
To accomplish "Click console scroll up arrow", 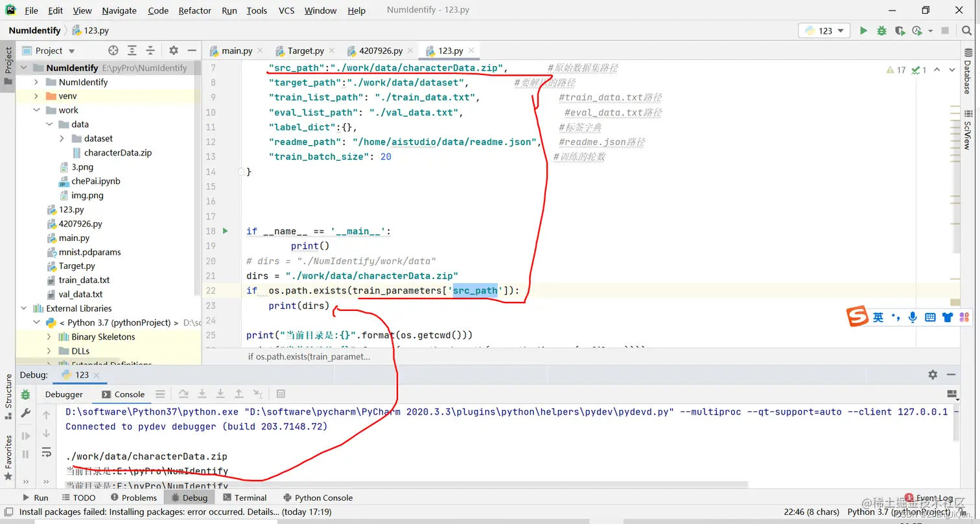I will 47,415.
